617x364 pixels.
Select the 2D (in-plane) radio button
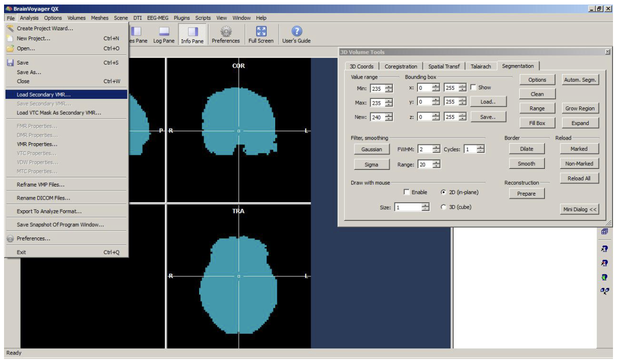pyautogui.click(x=443, y=192)
